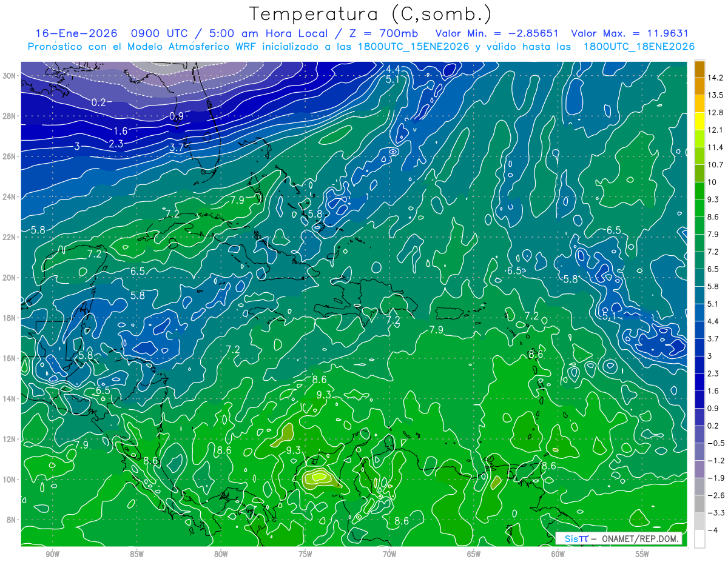Screen dimensions: 728x562
Task: Click the yellow swatch between 12.1 and 12.8
Action: [699, 121]
